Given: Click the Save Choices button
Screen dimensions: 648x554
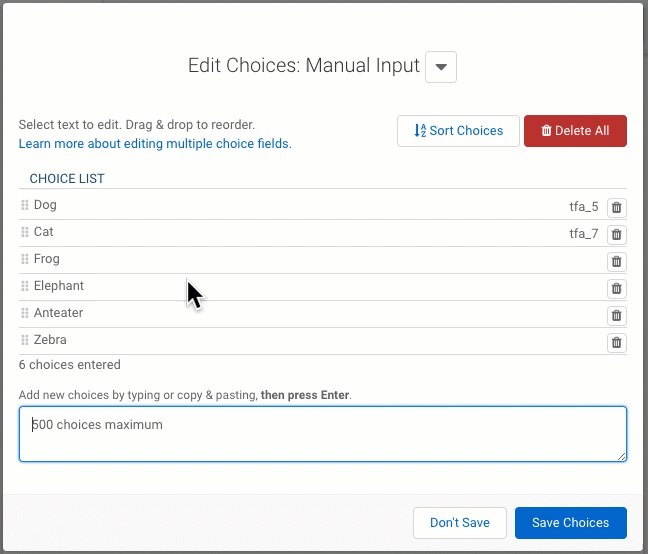Looking at the screenshot, I should pyautogui.click(x=570, y=523).
